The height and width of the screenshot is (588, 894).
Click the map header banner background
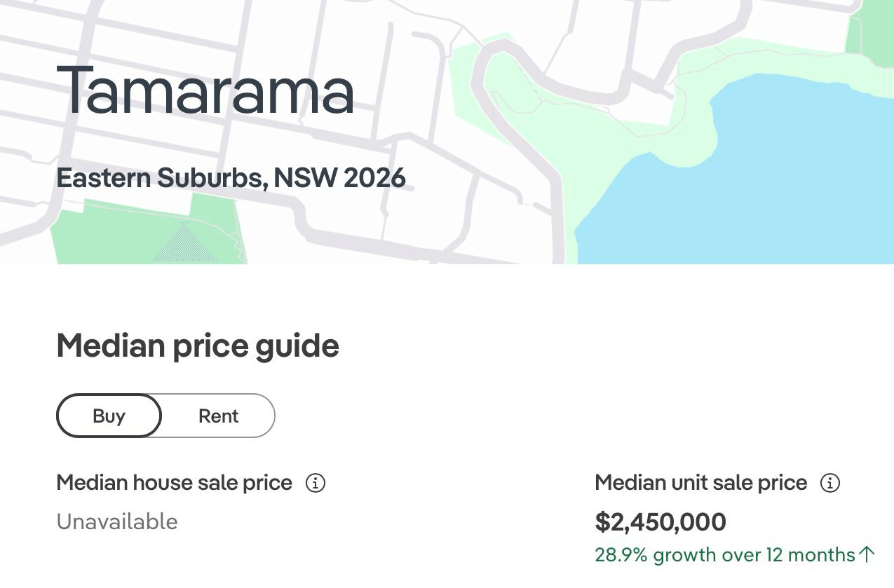447,132
